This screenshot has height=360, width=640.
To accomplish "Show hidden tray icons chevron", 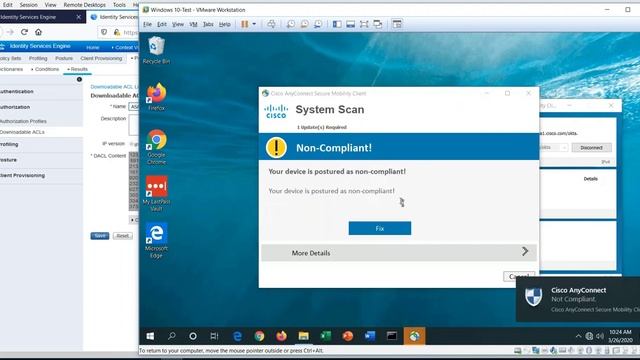I will [x=578, y=336].
